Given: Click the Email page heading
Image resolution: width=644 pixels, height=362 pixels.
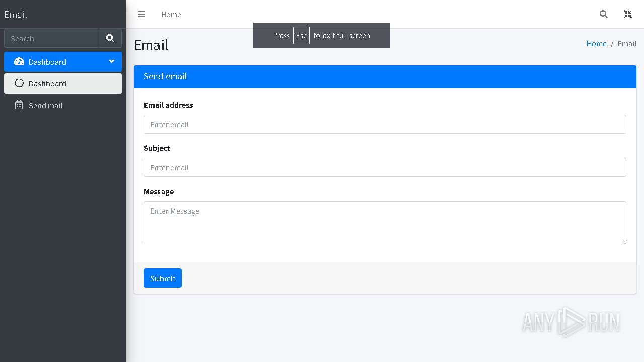Looking at the screenshot, I should click(151, 45).
